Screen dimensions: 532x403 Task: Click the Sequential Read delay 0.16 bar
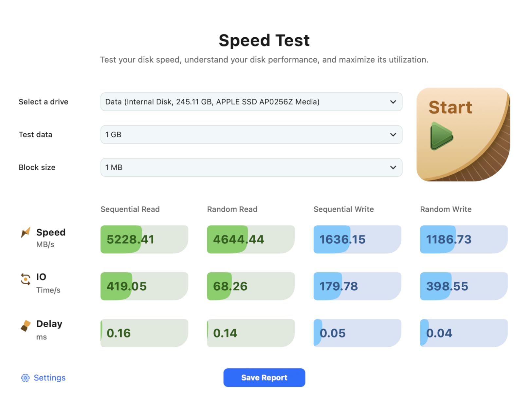(x=144, y=333)
